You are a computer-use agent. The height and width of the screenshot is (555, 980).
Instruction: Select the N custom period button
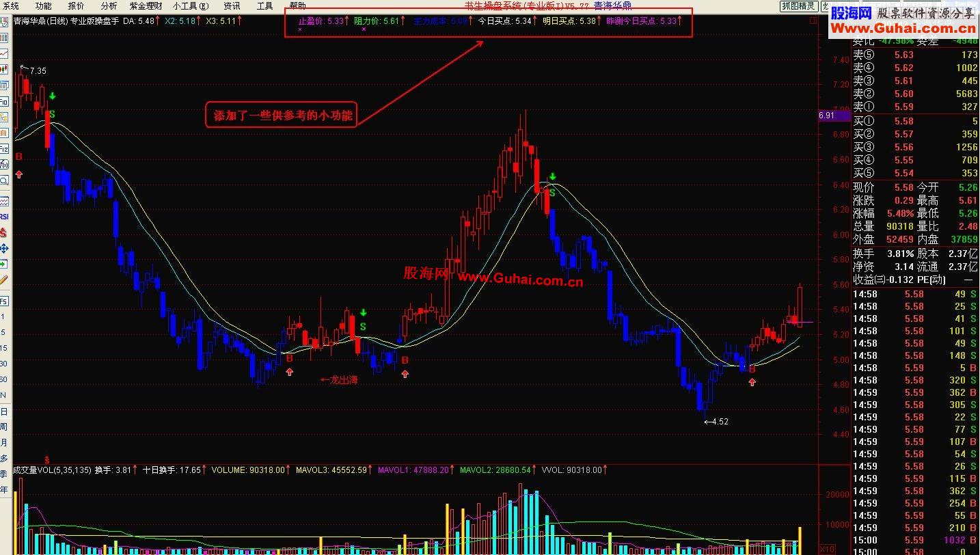(3, 396)
